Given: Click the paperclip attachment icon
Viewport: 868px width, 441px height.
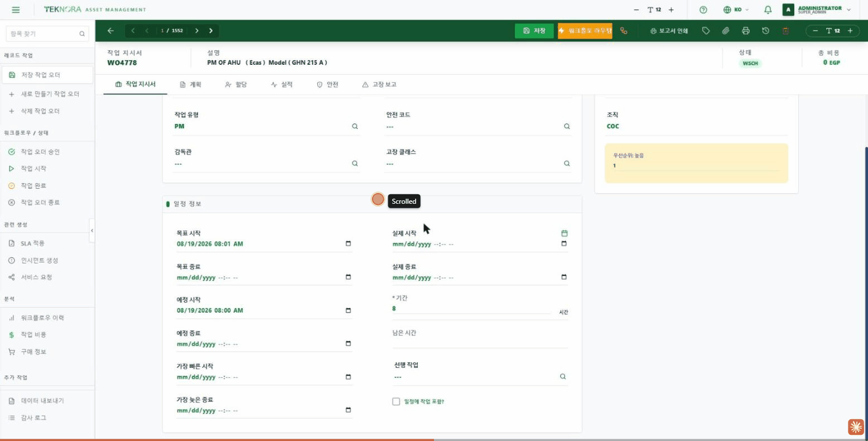Looking at the screenshot, I should pos(726,31).
